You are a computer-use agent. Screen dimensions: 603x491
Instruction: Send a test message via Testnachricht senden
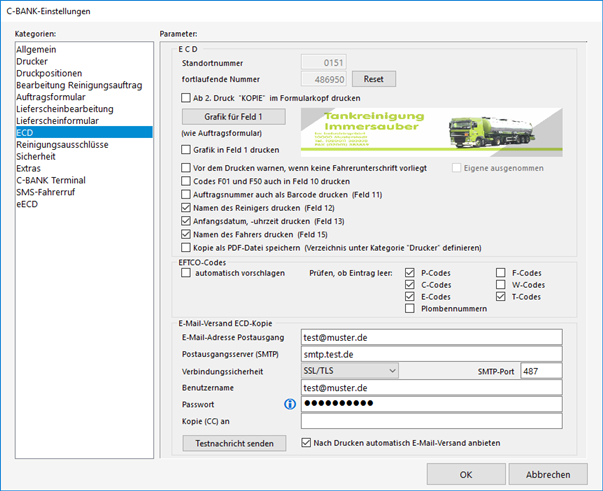click(233, 443)
